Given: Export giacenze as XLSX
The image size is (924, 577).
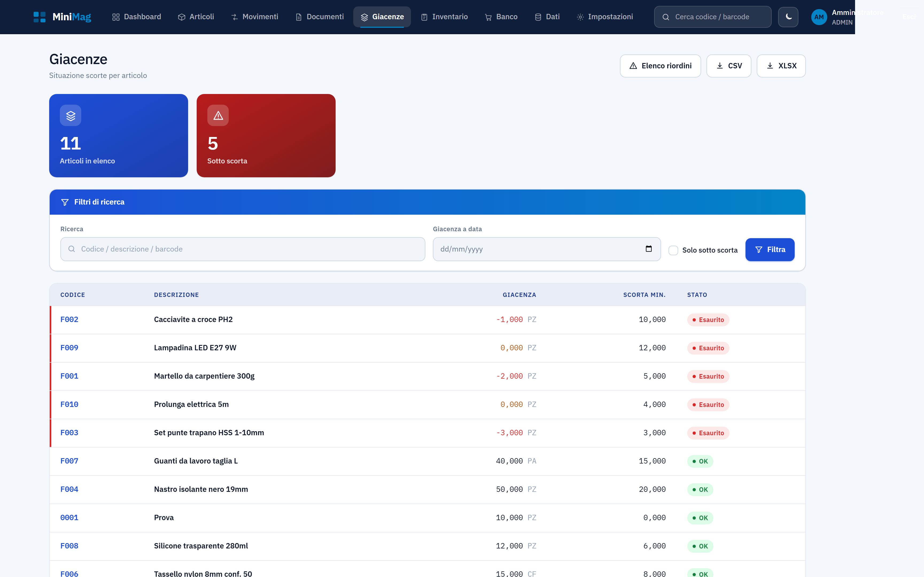Looking at the screenshot, I should pos(781,66).
